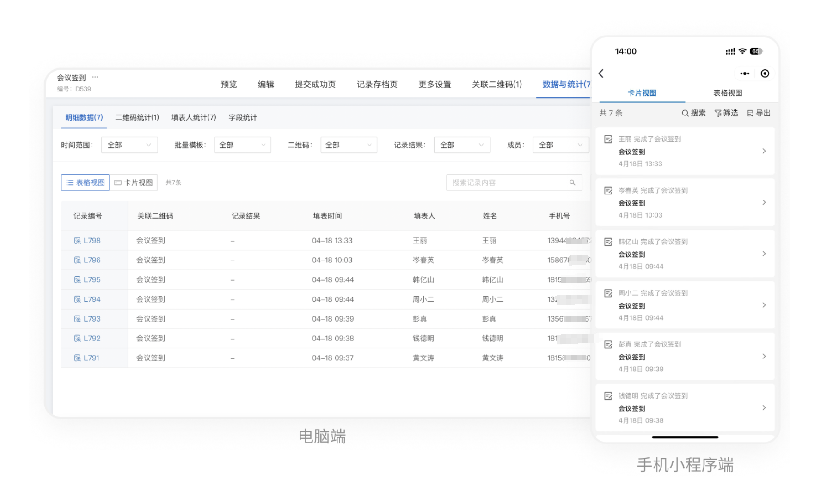Viewport: 833px width, 504px height.
Task: Tap the edit-note icon on 岑春英 card
Action: [x=608, y=190]
